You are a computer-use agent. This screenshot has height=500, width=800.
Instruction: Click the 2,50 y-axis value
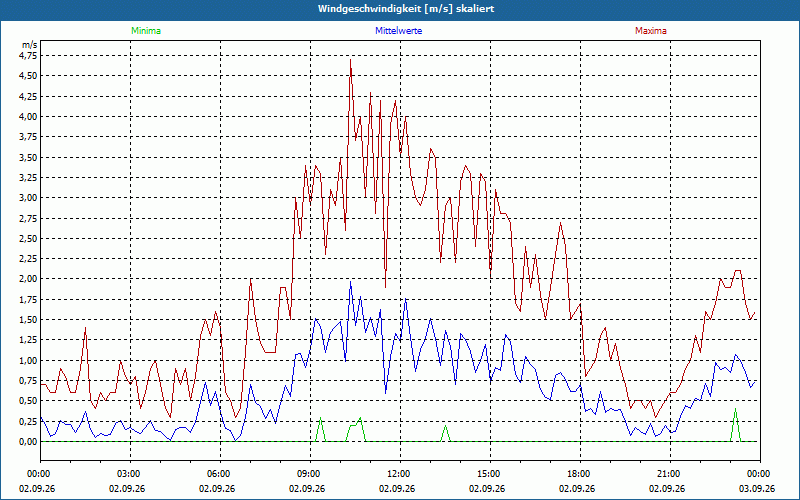pos(28,238)
